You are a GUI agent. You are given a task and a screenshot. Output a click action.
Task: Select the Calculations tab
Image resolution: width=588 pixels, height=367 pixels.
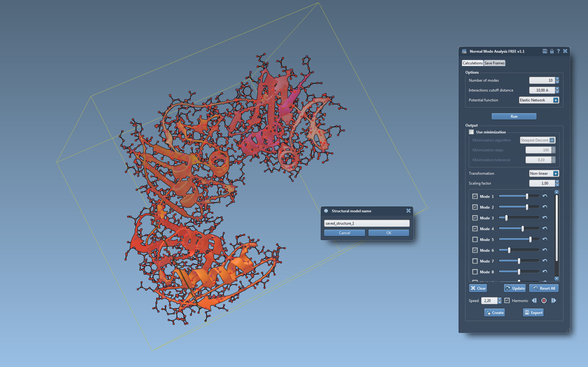coord(473,63)
